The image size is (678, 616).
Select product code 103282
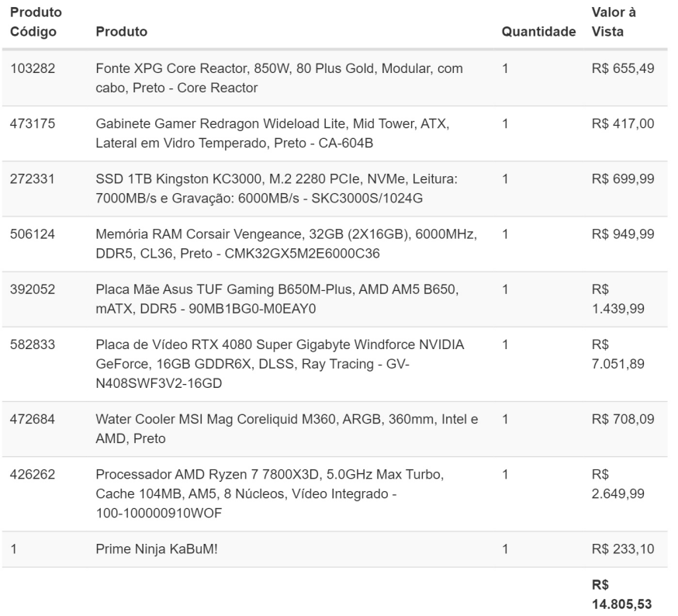point(33,68)
